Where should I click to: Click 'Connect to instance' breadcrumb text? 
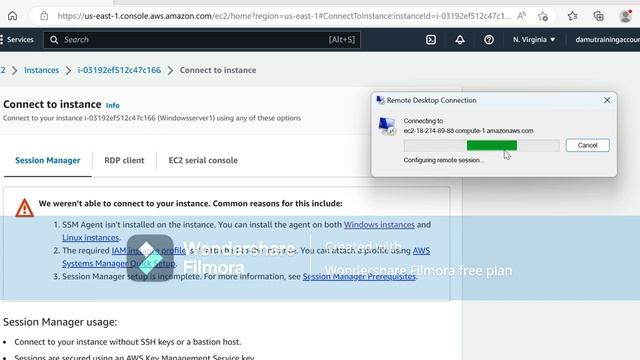click(218, 70)
